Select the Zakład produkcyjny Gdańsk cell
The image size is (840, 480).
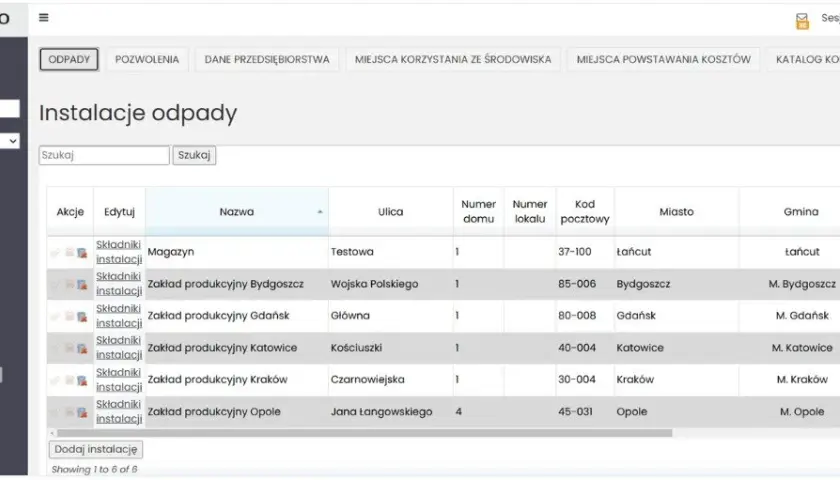pos(237,316)
